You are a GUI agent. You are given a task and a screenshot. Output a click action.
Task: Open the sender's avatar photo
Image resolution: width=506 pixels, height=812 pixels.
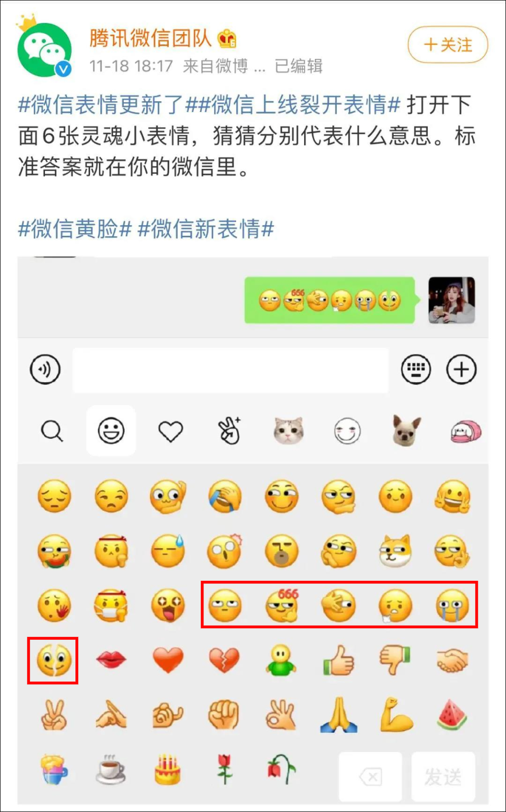tap(451, 300)
